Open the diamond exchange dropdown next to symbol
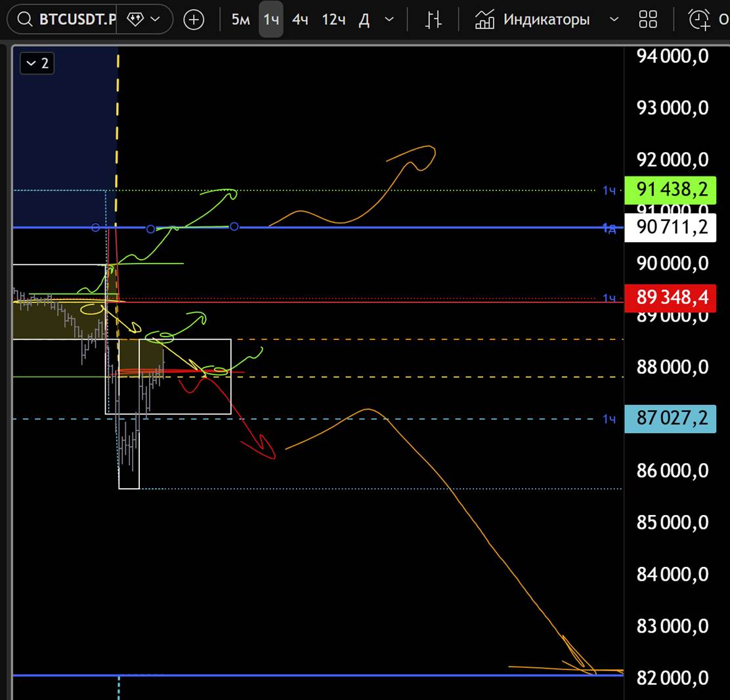The height and width of the screenshot is (700, 730). click(x=143, y=20)
